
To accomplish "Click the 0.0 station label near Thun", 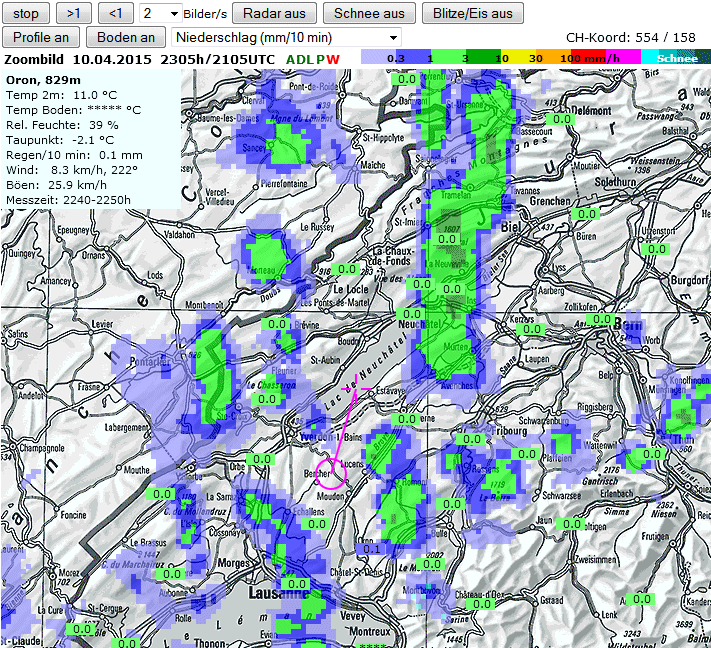I will pos(652,453).
